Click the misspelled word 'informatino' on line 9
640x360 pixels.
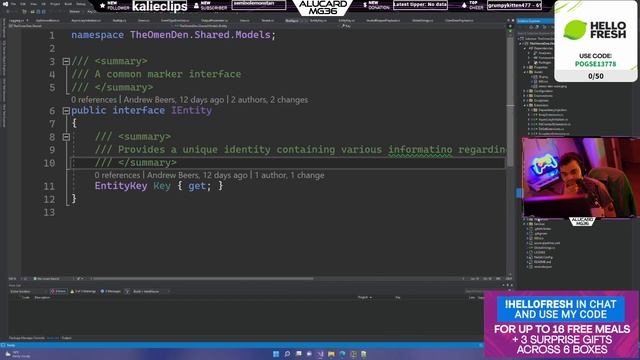pos(420,149)
